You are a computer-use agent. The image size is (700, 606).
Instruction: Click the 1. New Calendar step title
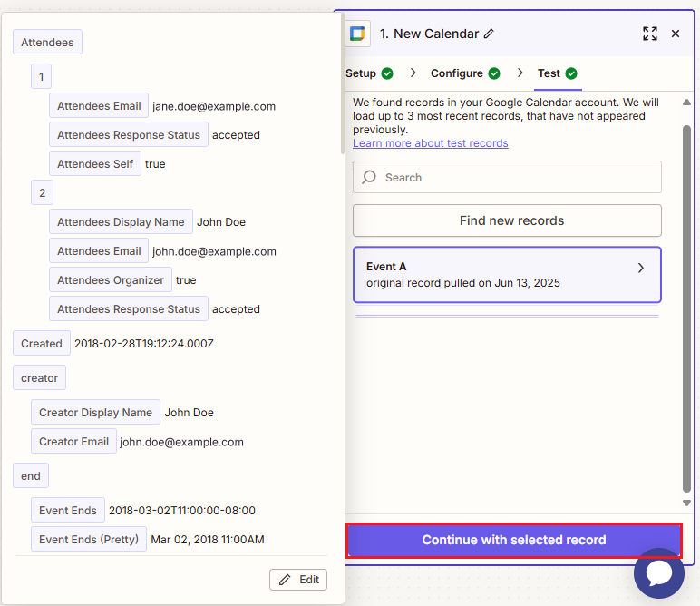click(429, 34)
